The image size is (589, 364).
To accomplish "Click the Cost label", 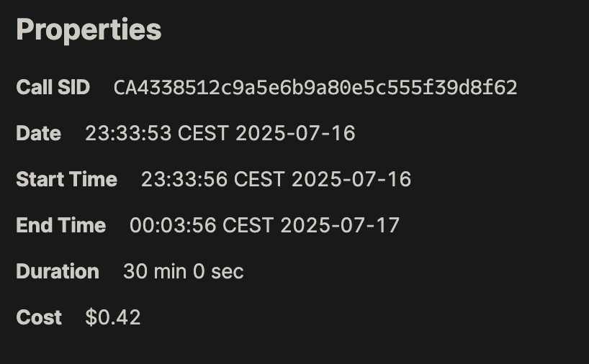I will click(x=39, y=317).
